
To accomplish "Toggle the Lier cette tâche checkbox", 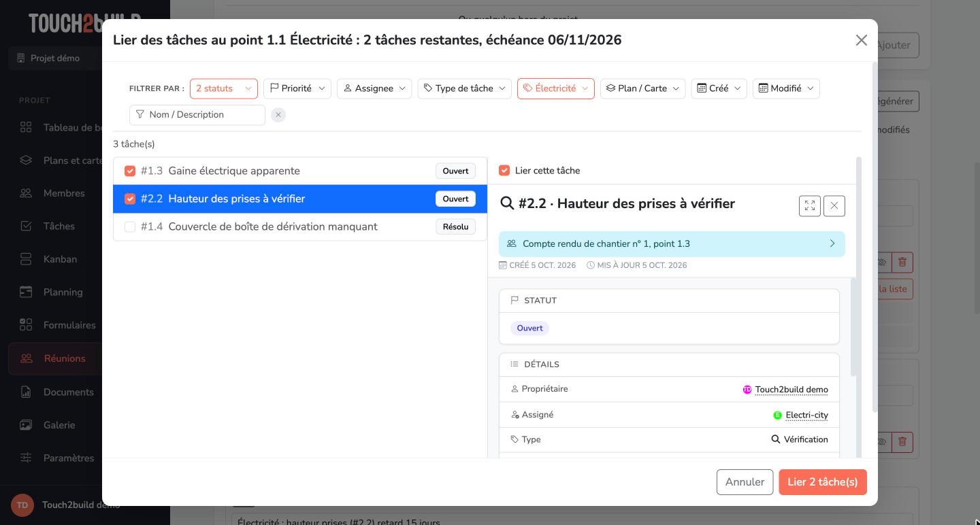I will 504,170.
